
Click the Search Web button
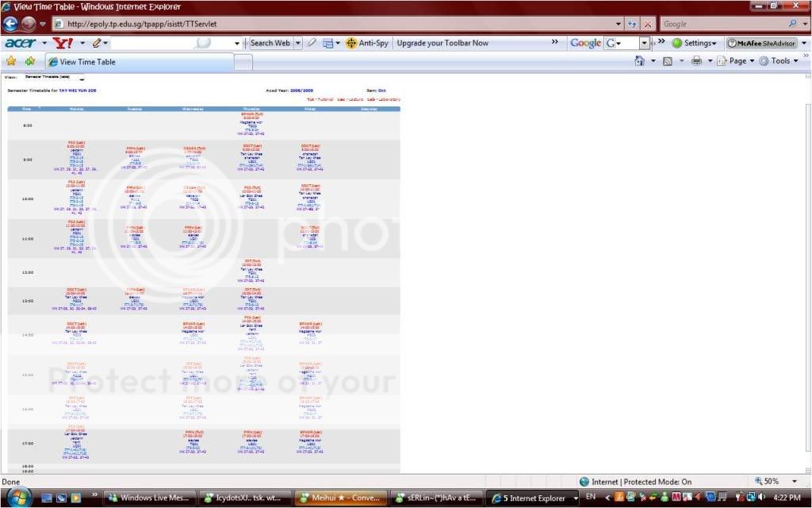270,43
